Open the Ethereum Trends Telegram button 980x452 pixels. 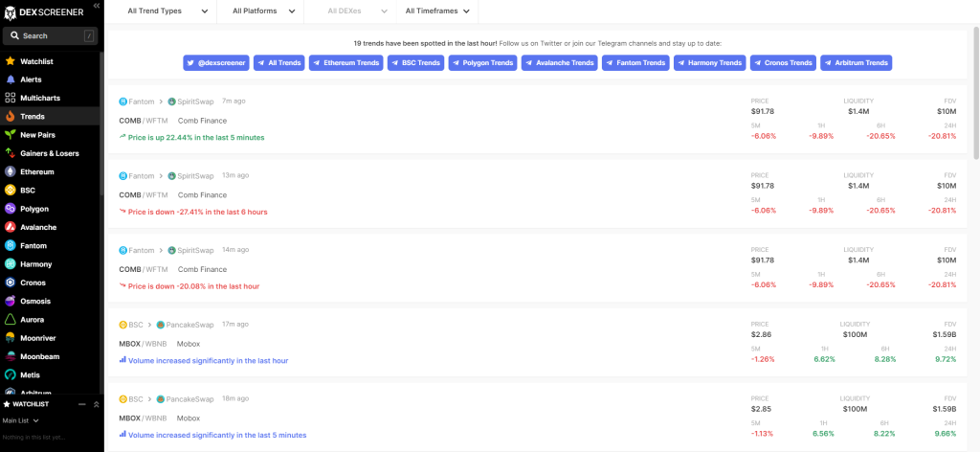click(x=346, y=62)
